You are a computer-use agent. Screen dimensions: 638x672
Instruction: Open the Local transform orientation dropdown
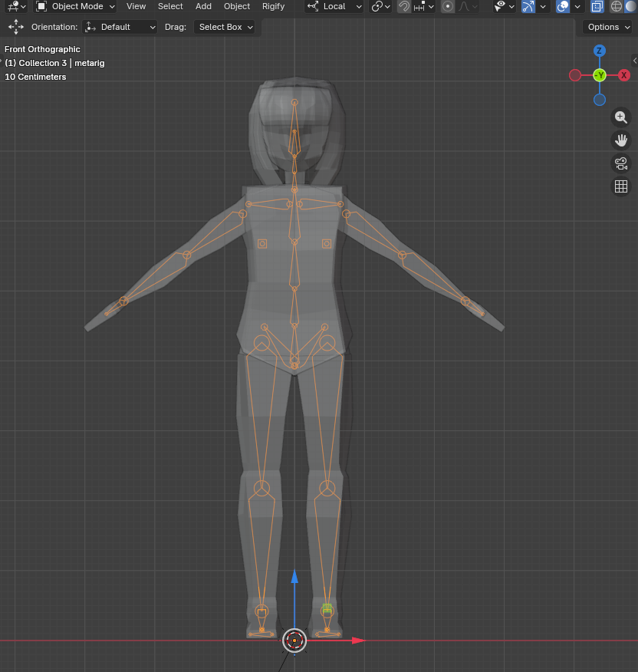click(334, 6)
